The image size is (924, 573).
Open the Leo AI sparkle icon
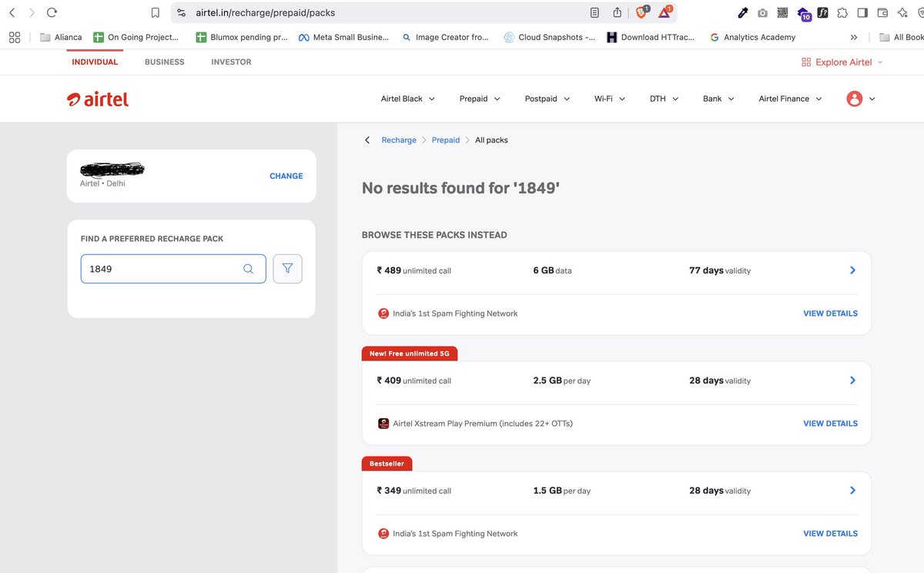point(902,12)
